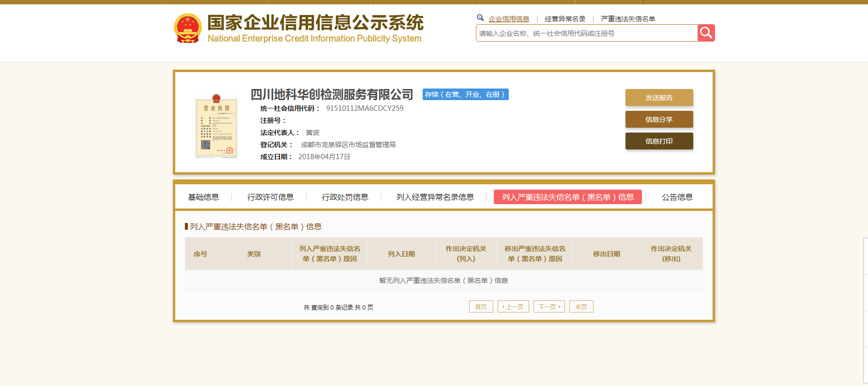Click legal representative name 黄波
The height and width of the screenshot is (386, 868).
tap(313, 133)
